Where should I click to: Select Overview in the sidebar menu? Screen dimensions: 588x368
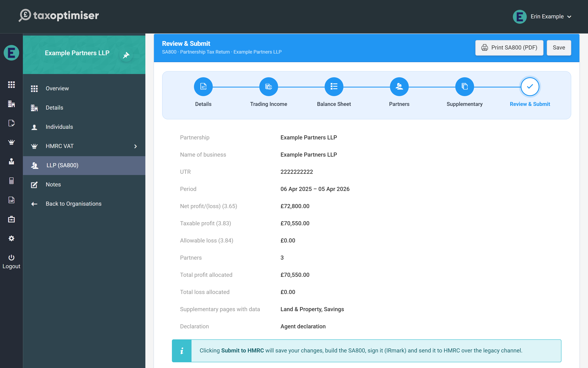point(84,88)
